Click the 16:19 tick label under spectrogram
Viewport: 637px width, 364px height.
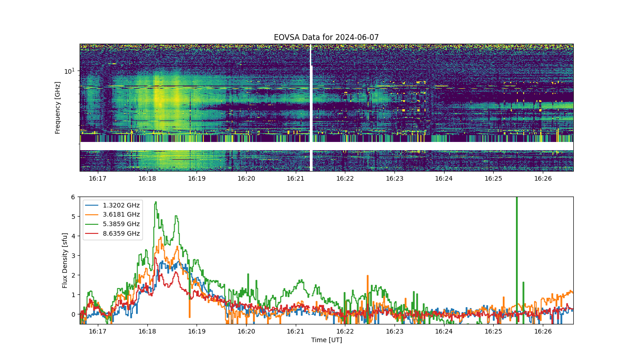coord(197,179)
